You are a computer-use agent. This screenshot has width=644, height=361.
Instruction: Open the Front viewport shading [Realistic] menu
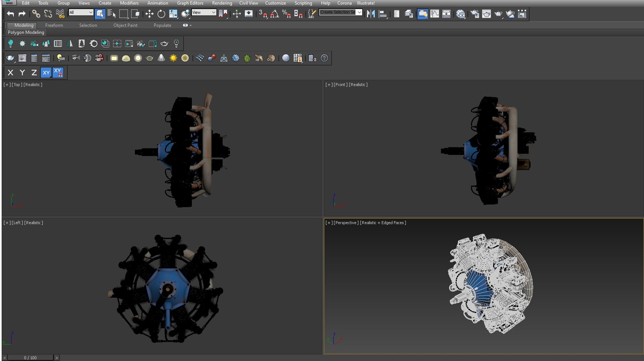tap(358, 85)
